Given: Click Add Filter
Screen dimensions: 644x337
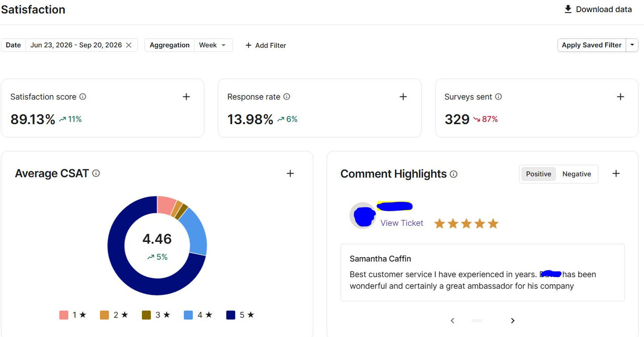Looking at the screenshot, I should click(x=266, y=45).
